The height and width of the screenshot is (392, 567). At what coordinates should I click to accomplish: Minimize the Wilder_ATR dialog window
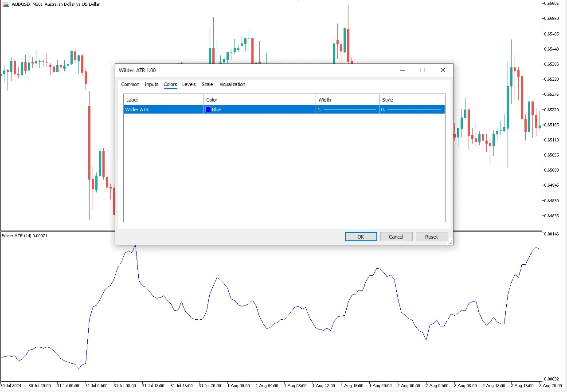click(x=403, y=70)
